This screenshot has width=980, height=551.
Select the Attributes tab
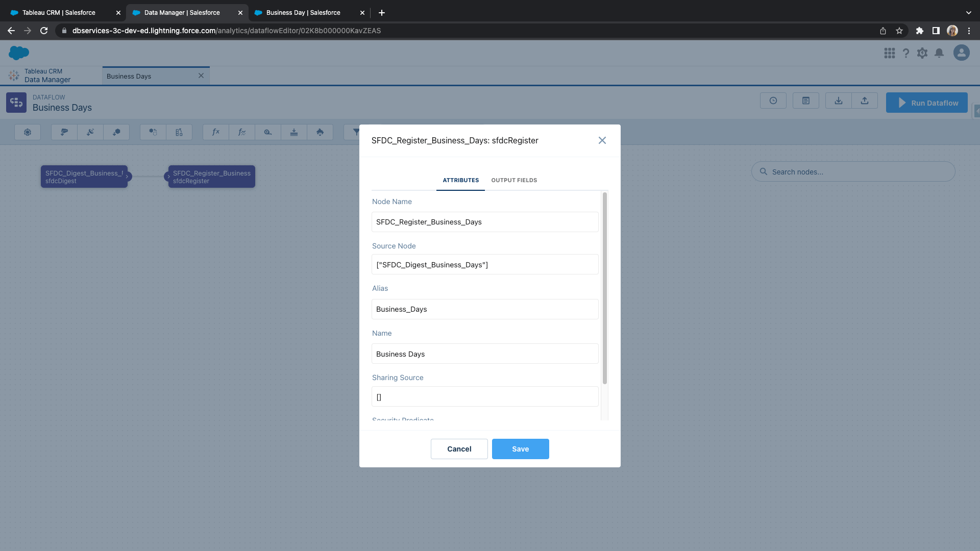tap(460, 180)
